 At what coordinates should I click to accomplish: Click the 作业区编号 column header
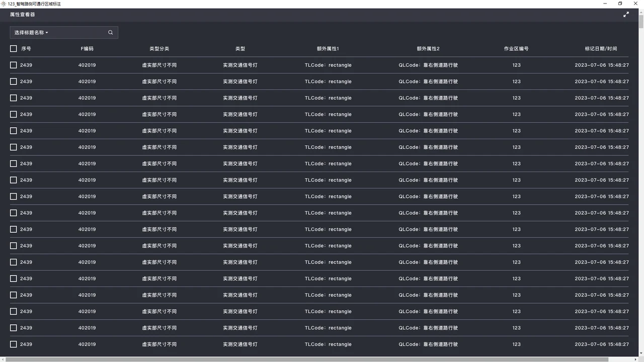[516, 49]
